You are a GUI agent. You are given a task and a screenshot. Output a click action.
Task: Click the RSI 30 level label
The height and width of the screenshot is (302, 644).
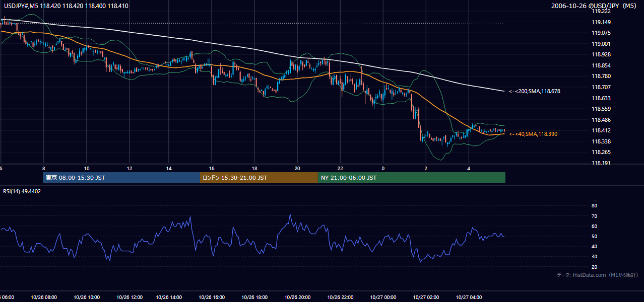tap(594, 256)
